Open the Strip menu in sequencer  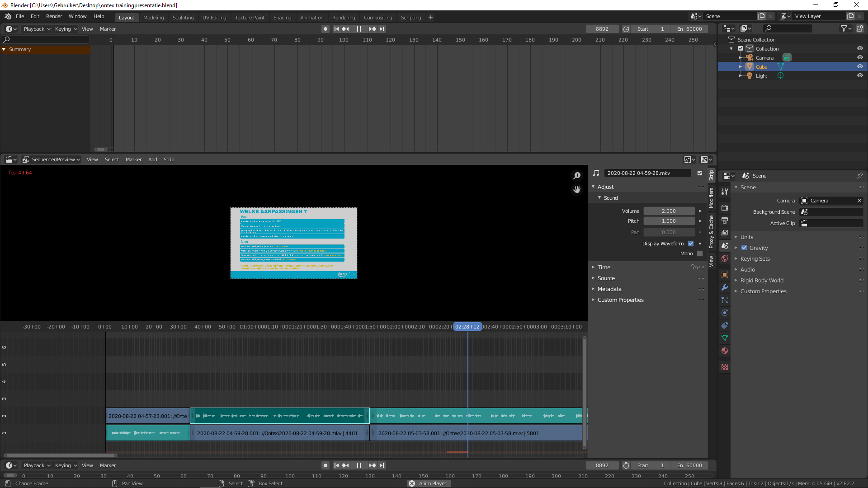pyautogui.click(x=169, y=160)
